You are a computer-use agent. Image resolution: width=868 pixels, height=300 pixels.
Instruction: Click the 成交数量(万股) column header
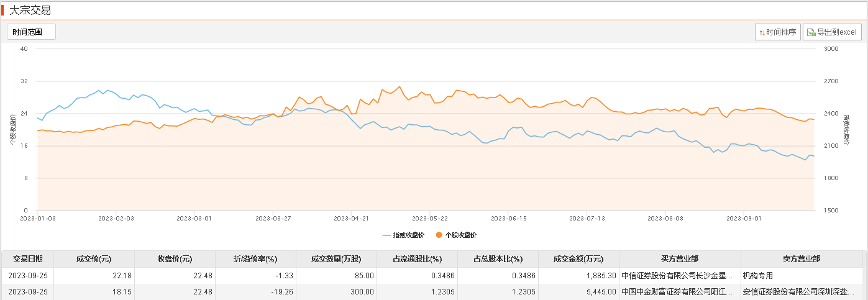tap(336, 259)
